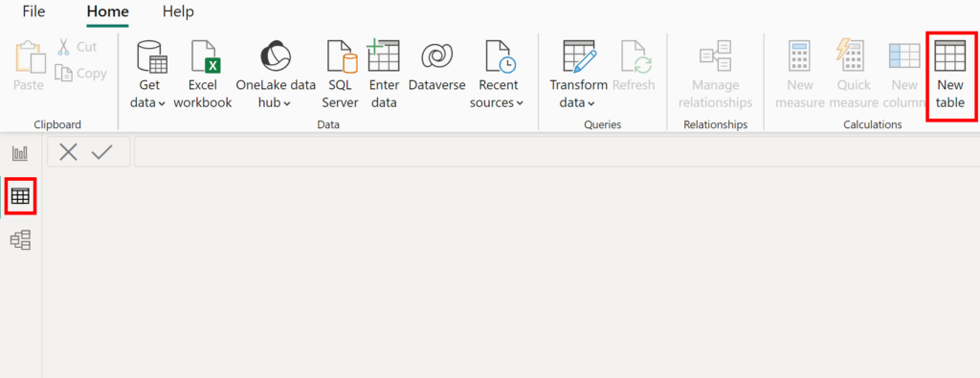Add a New column
980x378 pixels.
tap(903, 75)
